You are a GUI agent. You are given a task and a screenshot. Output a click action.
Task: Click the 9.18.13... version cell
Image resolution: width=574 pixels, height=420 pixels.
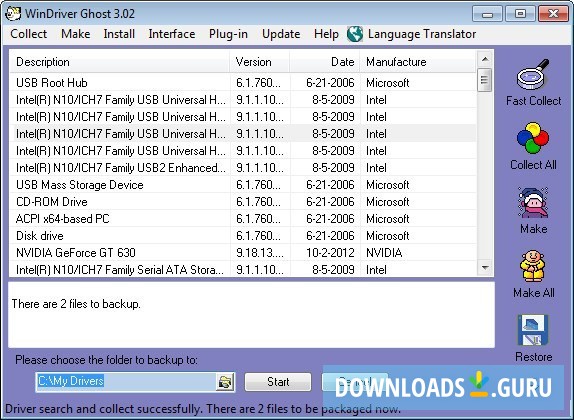click(x=260, y=253)
